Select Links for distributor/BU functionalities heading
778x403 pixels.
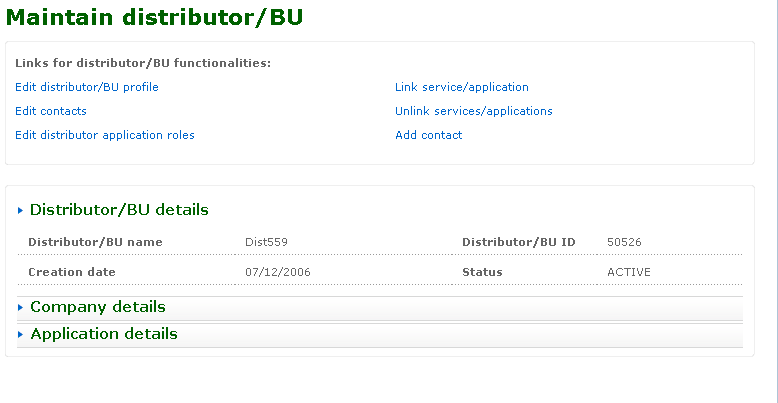(143, 64)
